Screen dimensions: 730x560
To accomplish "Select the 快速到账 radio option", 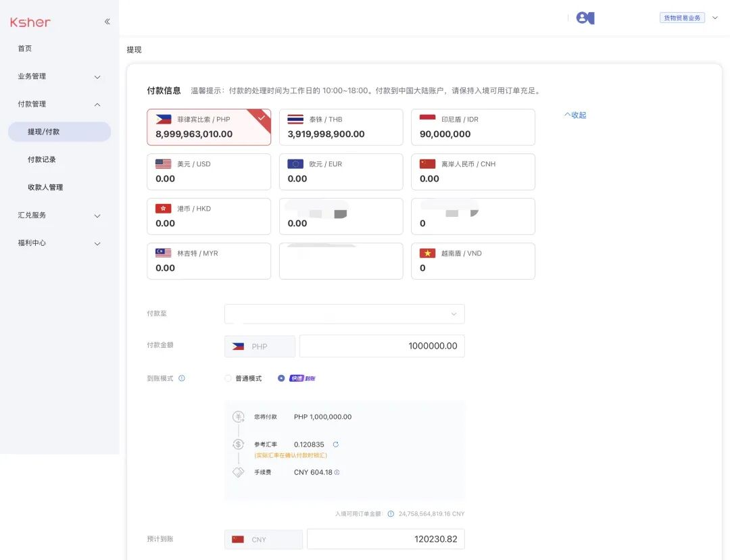I will pyautogui.click(x=281, y=378).
